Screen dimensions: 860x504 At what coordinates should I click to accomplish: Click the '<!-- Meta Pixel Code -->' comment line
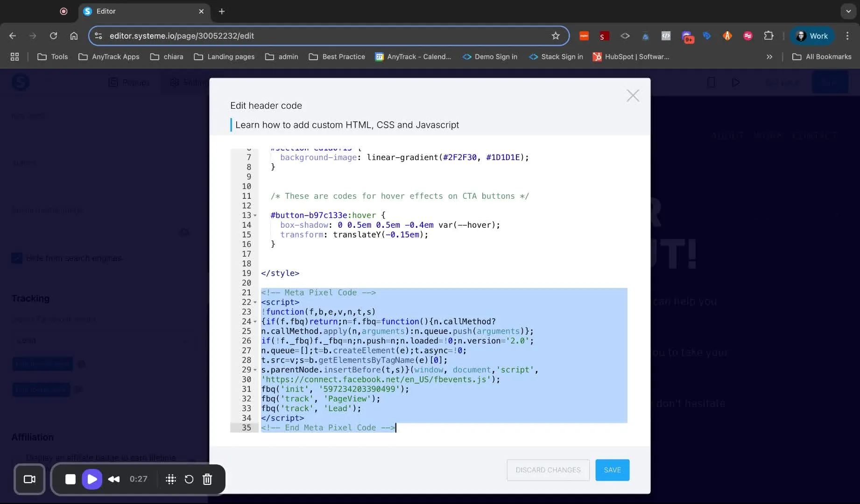(x=318, y=293)
